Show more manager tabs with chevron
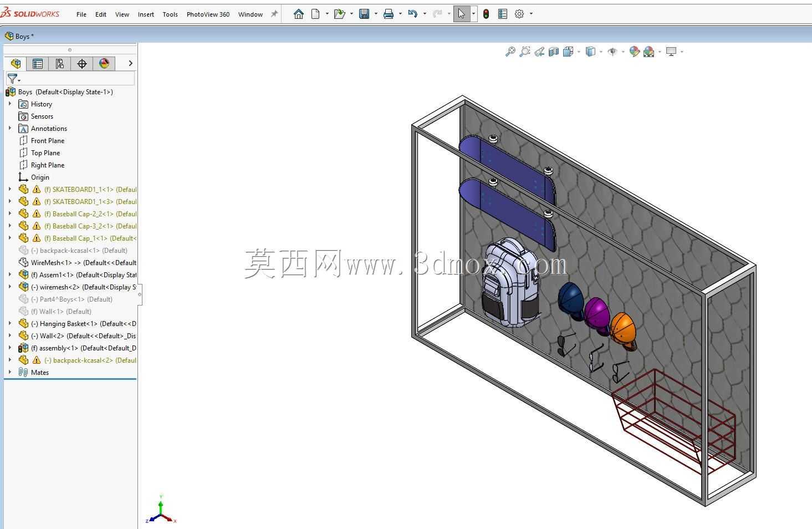The width and height of the screenshot is (812, 529). tap(130, 63)
